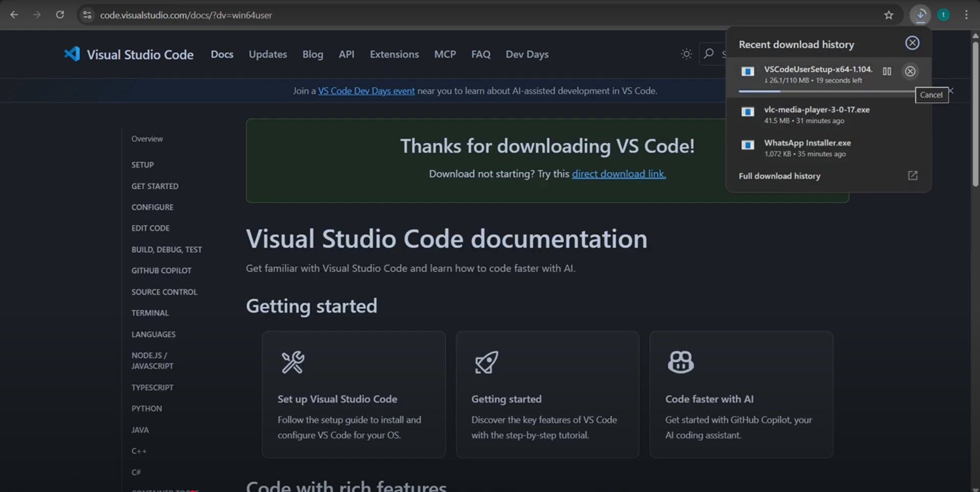Open the browser profile avatar menu
The image size is (980, 492).
(943, 15)
